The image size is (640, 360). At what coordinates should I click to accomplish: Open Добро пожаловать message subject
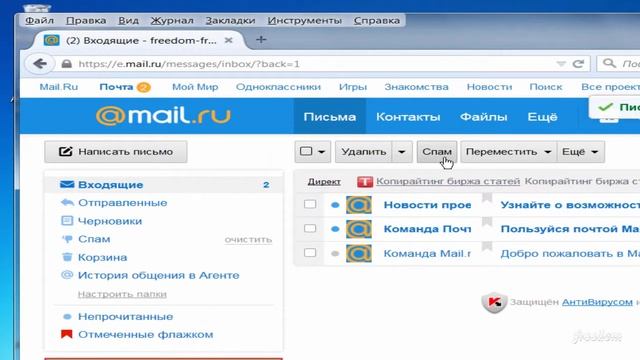[x=570, y=253]
